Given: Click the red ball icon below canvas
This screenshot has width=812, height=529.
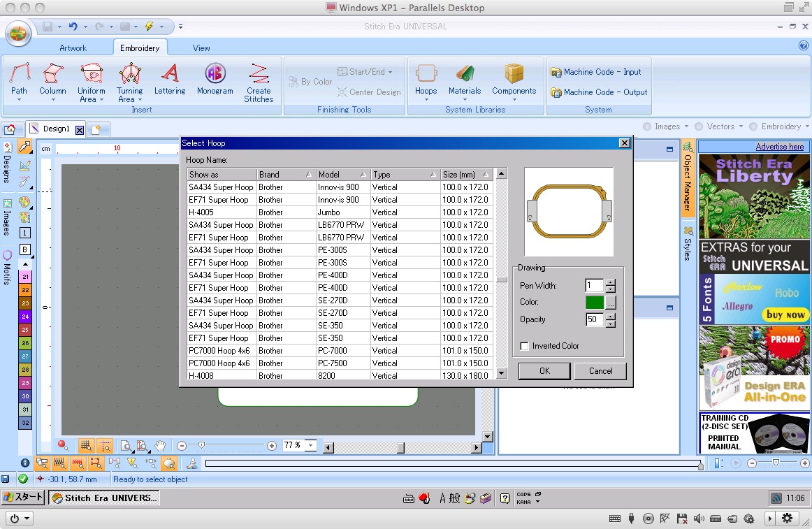Looking at the screenshot, I should click(x=63, y=444).
